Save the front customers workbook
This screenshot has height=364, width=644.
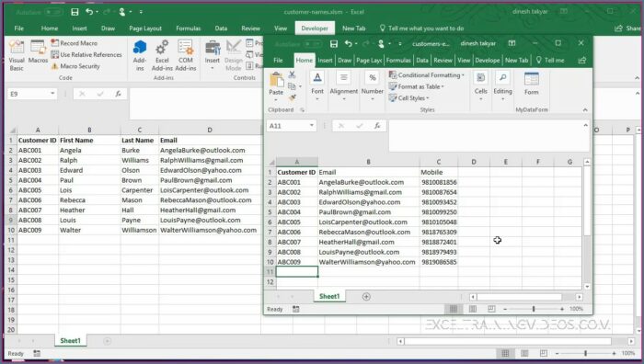tap(333, 43)
